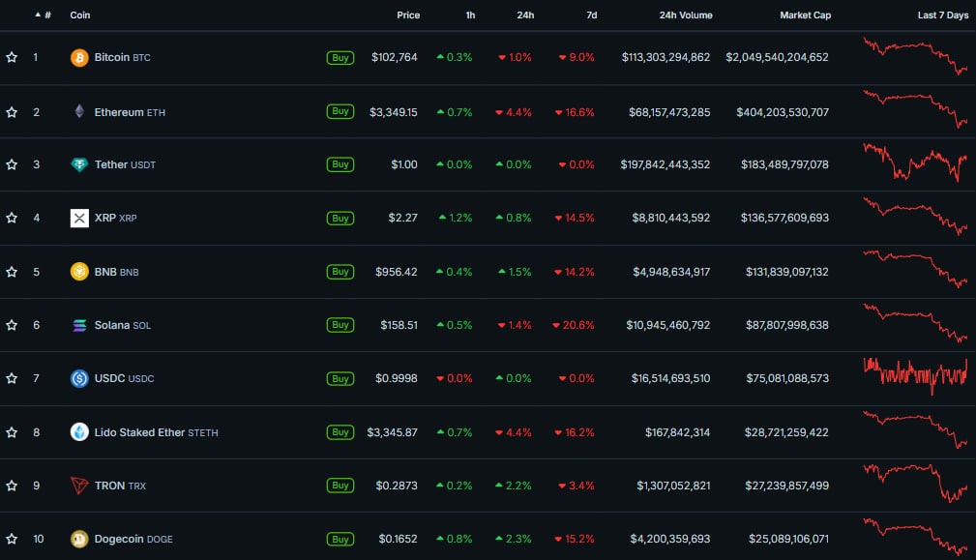Click the Ethereum diamond logo icon
This screenshot has height=560, width=976.
[79, 112]
